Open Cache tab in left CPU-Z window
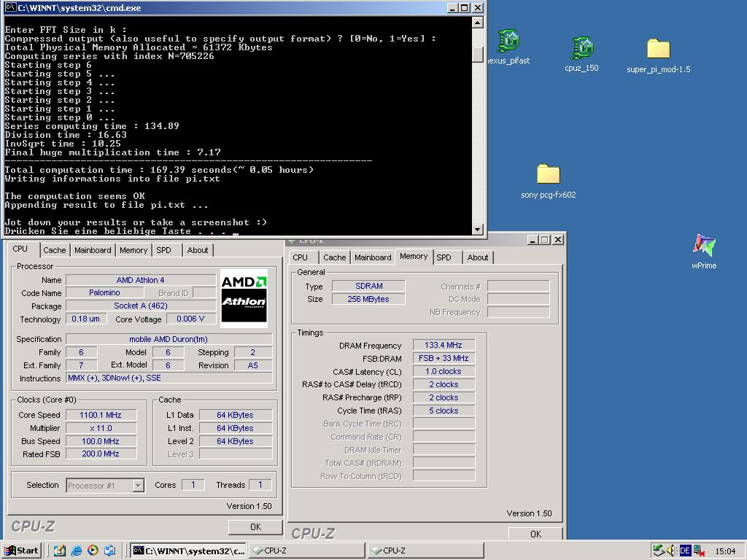 coord(54,250)
